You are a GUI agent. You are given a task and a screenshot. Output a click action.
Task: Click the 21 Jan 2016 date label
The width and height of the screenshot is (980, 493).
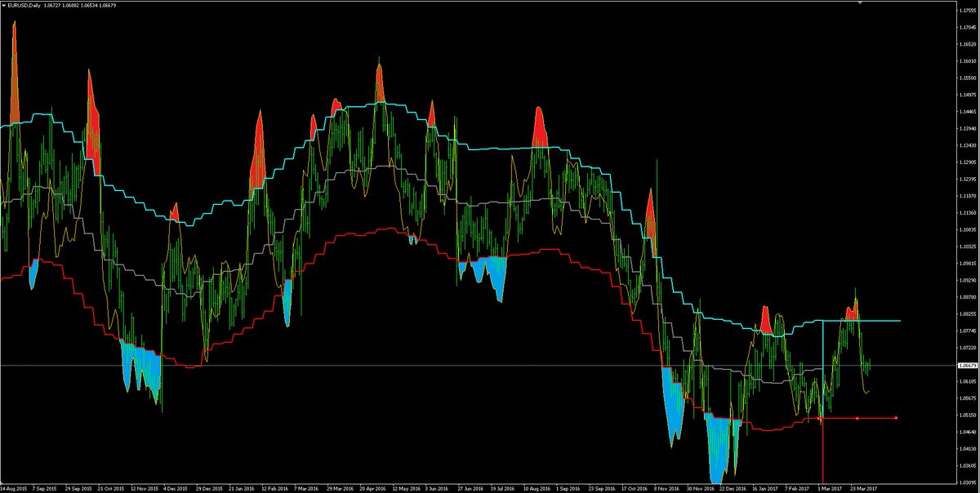pos(243,488)
